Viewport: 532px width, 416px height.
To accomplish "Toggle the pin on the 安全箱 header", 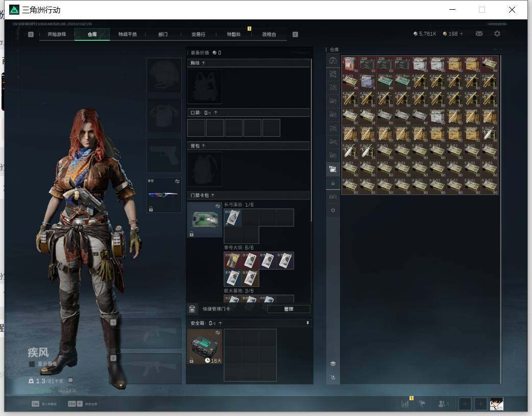I will pos(308,323).
